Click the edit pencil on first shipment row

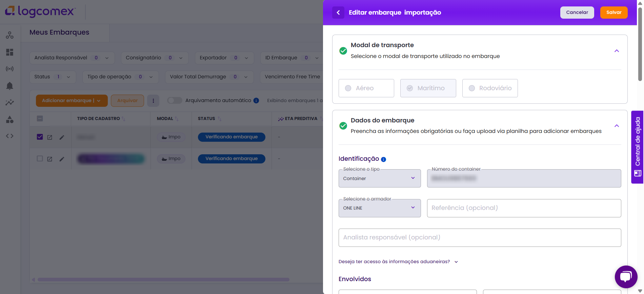[62, 137]
